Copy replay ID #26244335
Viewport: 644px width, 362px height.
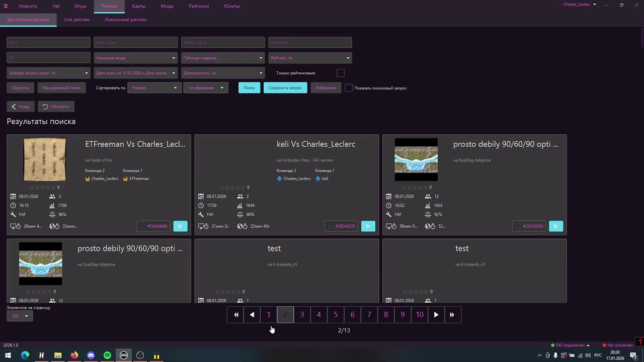(342, 226)
